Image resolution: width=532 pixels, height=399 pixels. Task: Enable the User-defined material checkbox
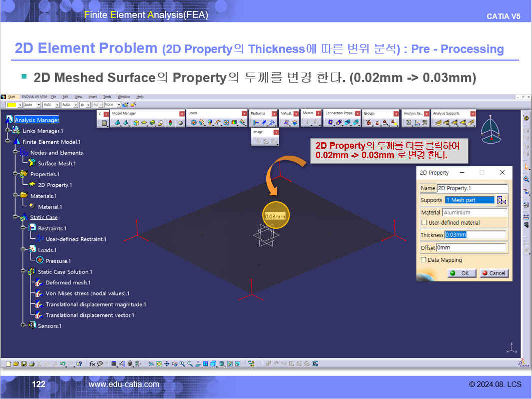[x=424, y=223]
